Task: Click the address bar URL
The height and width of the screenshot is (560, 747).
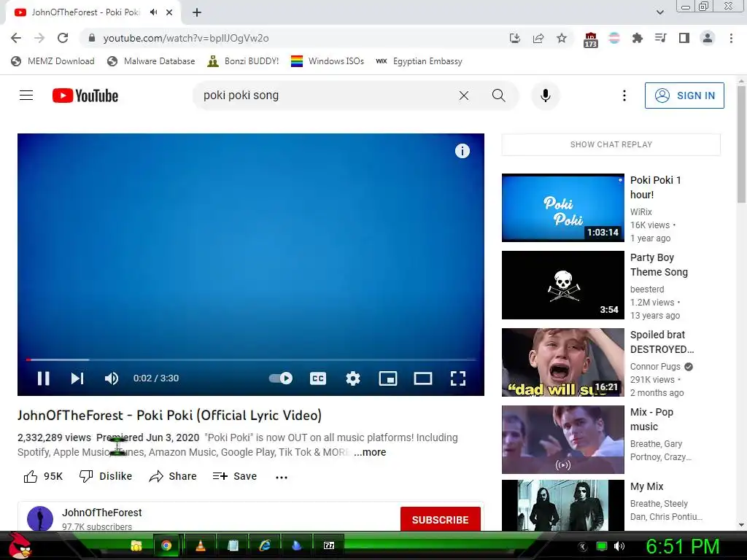Action: 186,38
